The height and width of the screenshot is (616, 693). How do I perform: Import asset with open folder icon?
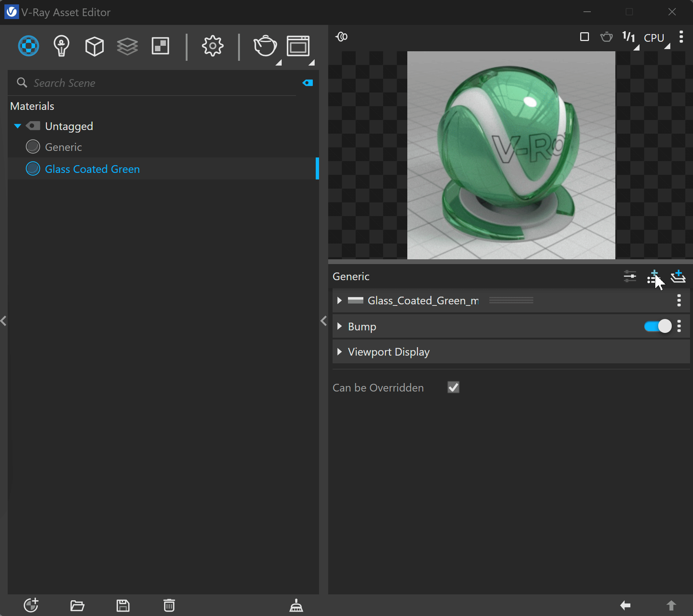coord(77,605)
